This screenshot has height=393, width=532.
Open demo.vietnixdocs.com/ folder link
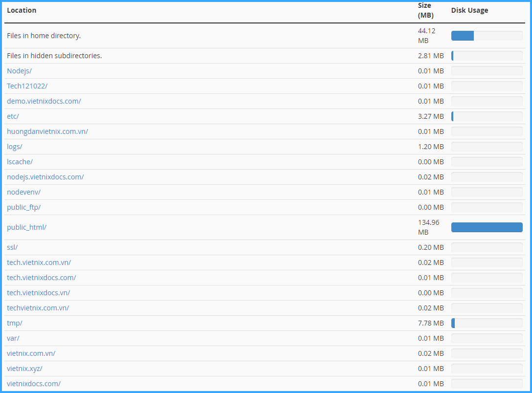pyautogui.click(x=44, y=101)
